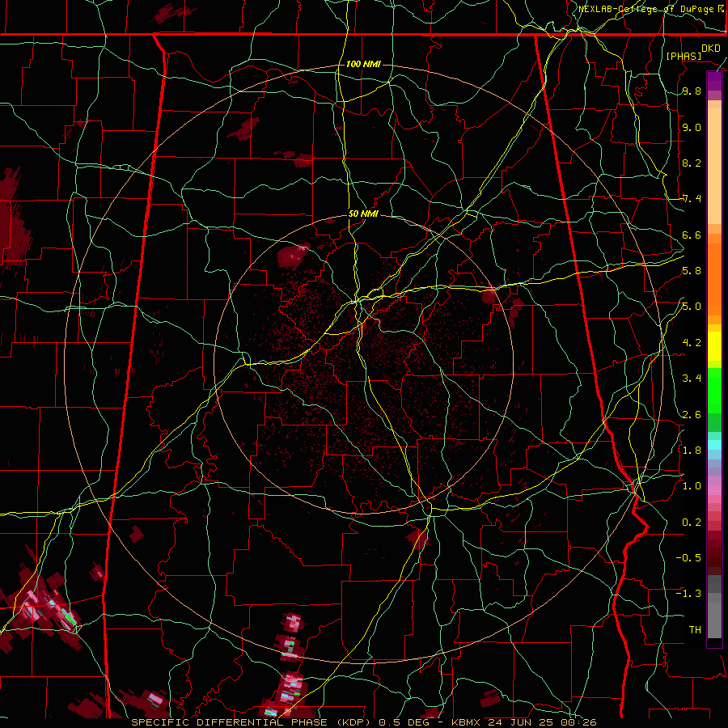
Task: Click the radar echo northwest inside 50 NMI ring
Action: [294, 255]
